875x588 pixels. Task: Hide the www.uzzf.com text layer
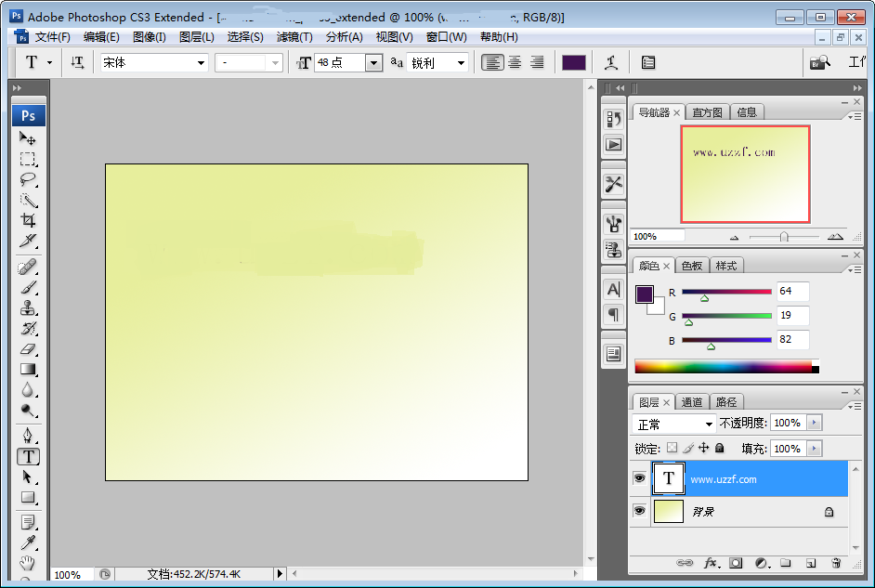[639, 478]
